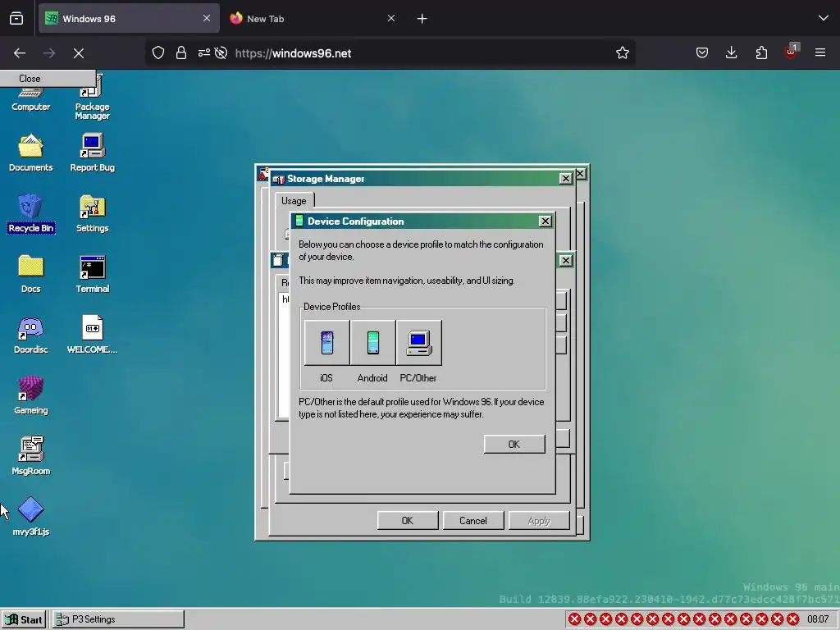840x630 pixels.
Task: Choose the PC/Other device profile
Action: (419, 343)
